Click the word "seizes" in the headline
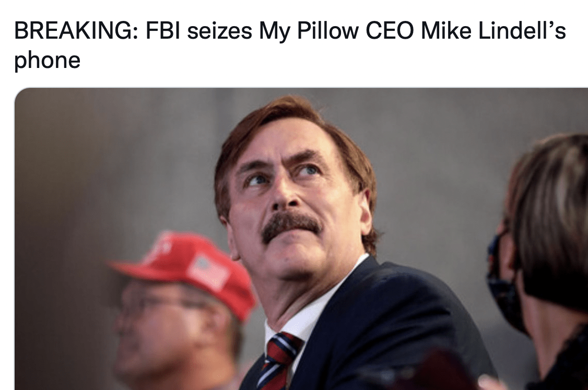The height and width of the screenshot is (390, 588). 219,31
